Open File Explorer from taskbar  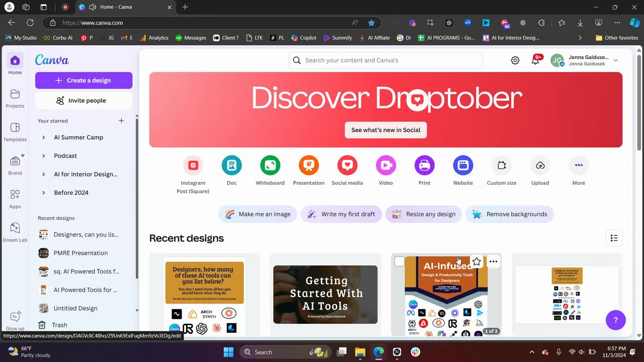pyautogui.click(x=360, y=352)
